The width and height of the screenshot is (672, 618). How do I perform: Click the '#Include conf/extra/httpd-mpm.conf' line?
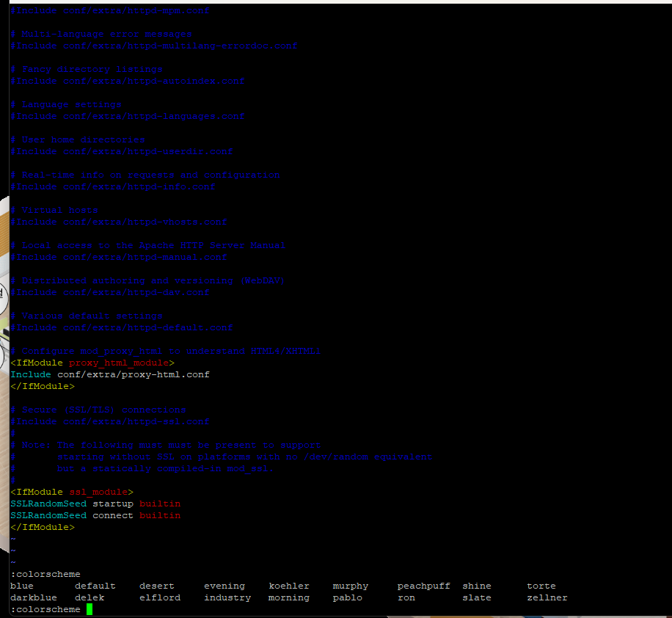tap(110, 10)
